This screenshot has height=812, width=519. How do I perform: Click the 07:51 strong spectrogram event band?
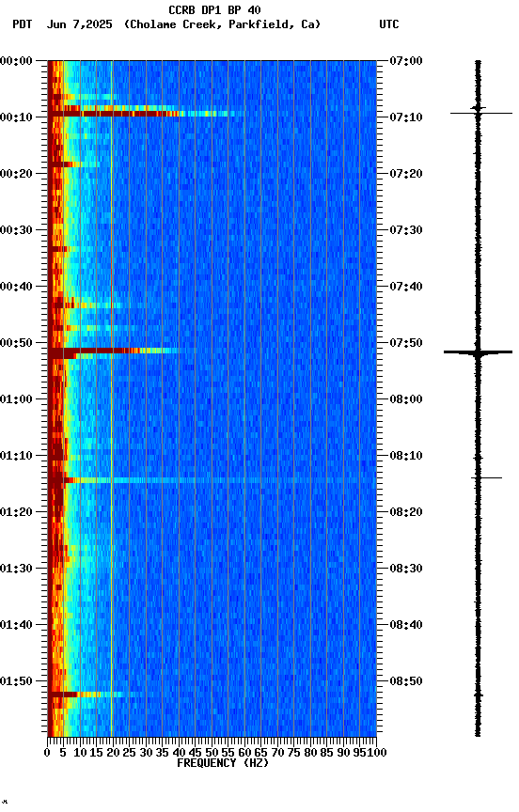pyautogui.click(x=114, y=351)
